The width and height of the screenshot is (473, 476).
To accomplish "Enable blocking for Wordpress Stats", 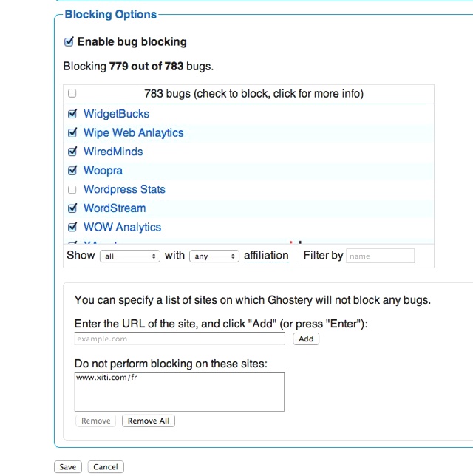I will pos(72,189).
